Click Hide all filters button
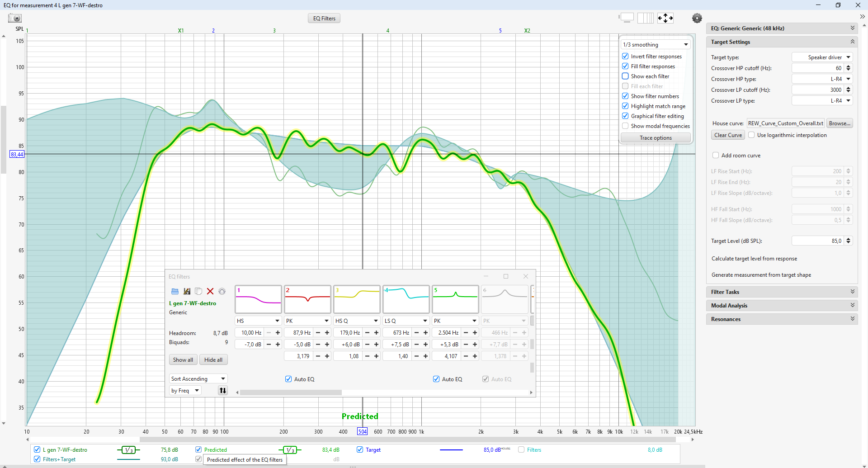868x468 pixels. pos(213,359)
